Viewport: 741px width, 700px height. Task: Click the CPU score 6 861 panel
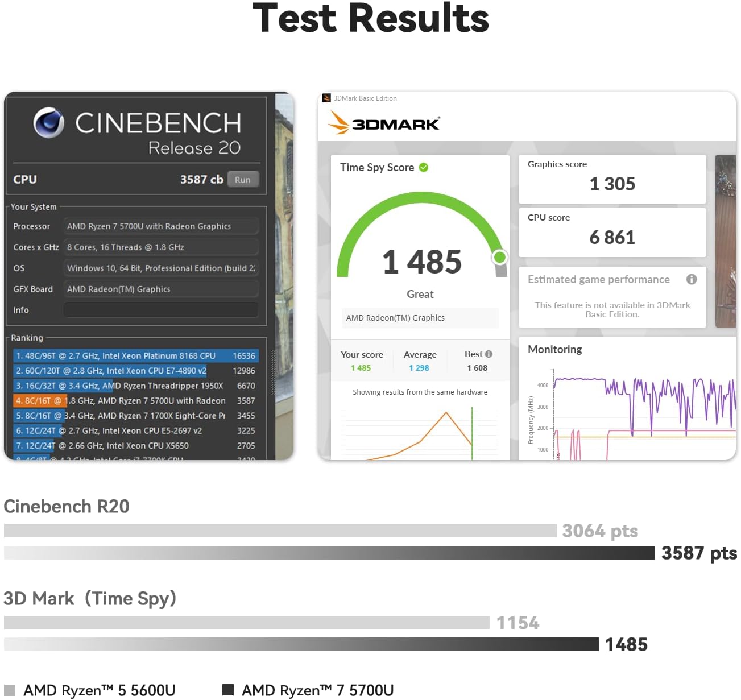point(612,233)
